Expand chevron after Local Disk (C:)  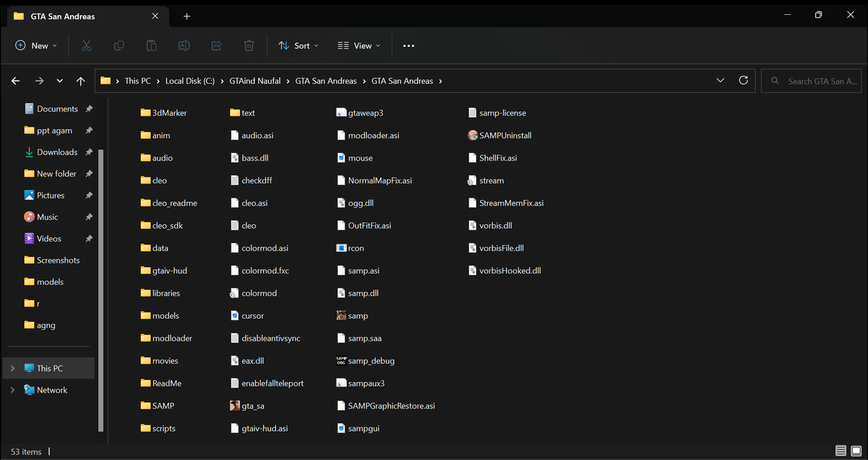(222, 81)
